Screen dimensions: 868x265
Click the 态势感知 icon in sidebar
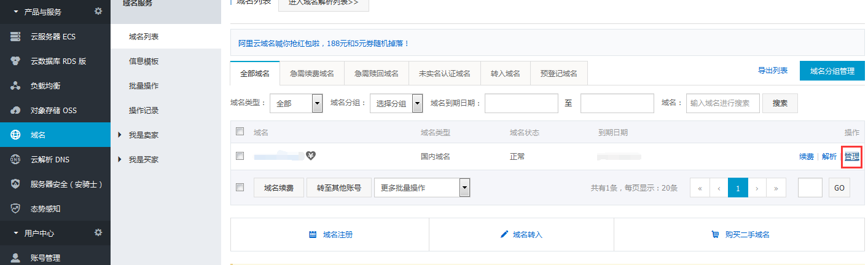(15, 209)
